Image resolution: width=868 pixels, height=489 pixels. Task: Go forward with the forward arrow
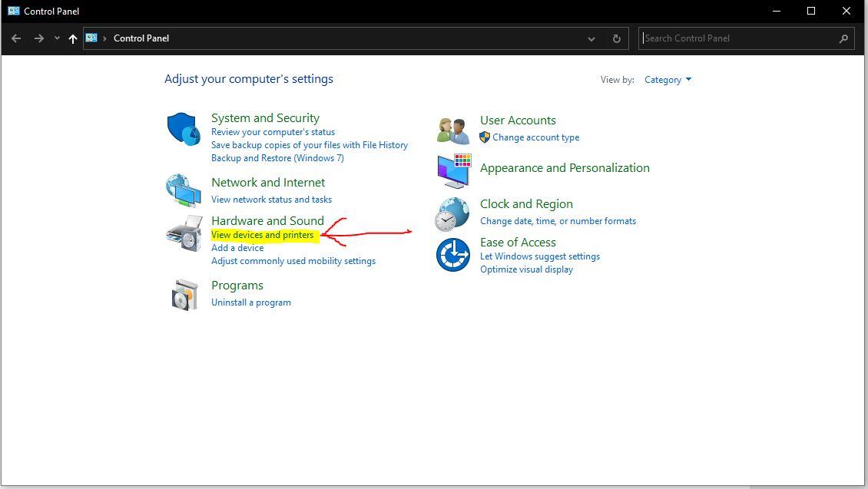pos(38,38)
